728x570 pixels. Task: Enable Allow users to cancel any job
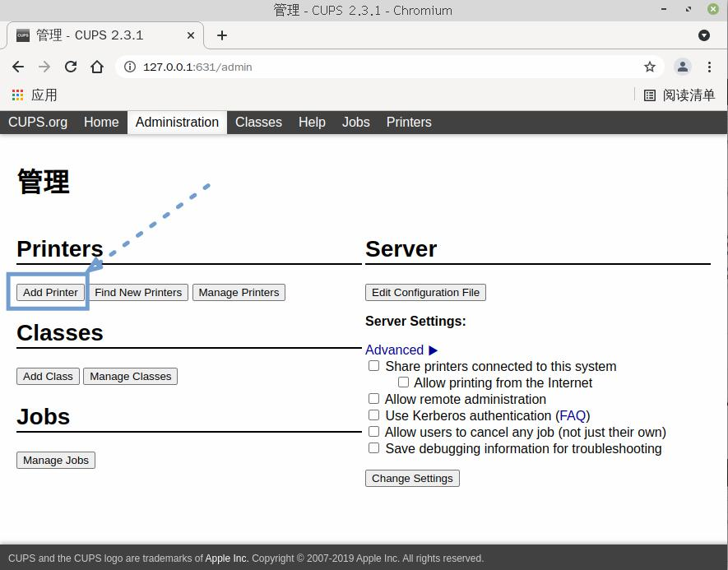tap(373, 432)
